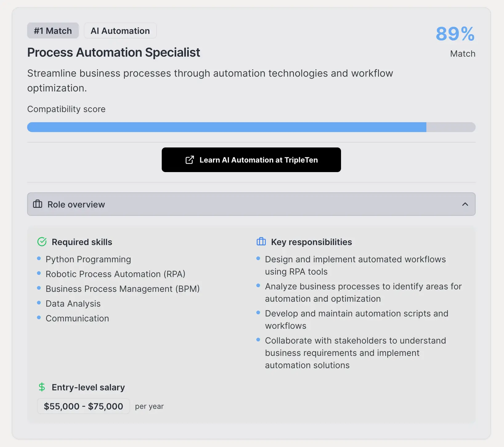Click the Process Automation Specialist title

(x=114, y=52)
